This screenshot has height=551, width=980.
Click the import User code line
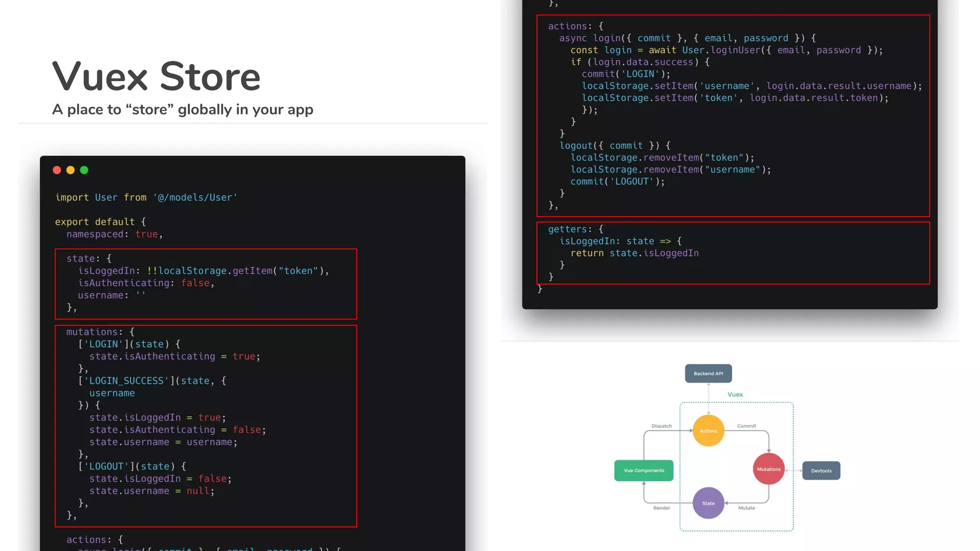(x=146, y=198)
